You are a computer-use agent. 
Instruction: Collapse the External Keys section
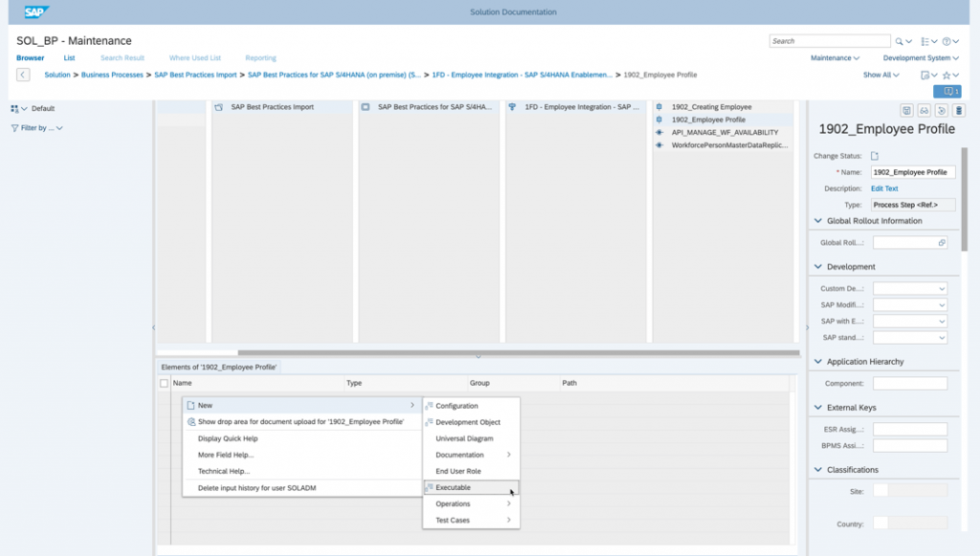click(x=818, y=408)
